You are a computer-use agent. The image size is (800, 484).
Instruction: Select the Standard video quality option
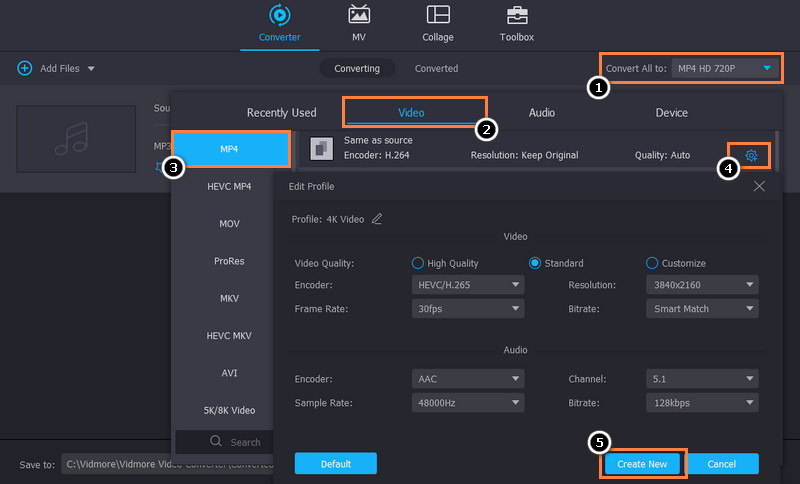[x=535, y=263]
